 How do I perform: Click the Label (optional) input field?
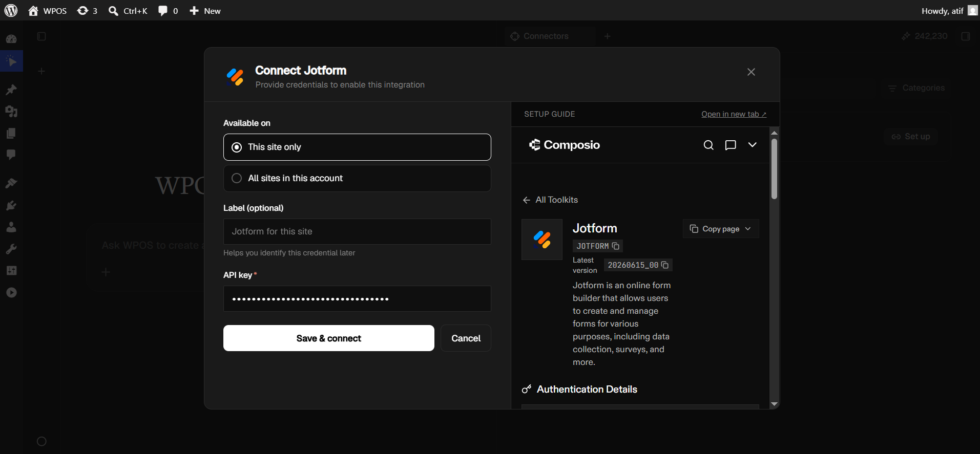tap(357, 231)
